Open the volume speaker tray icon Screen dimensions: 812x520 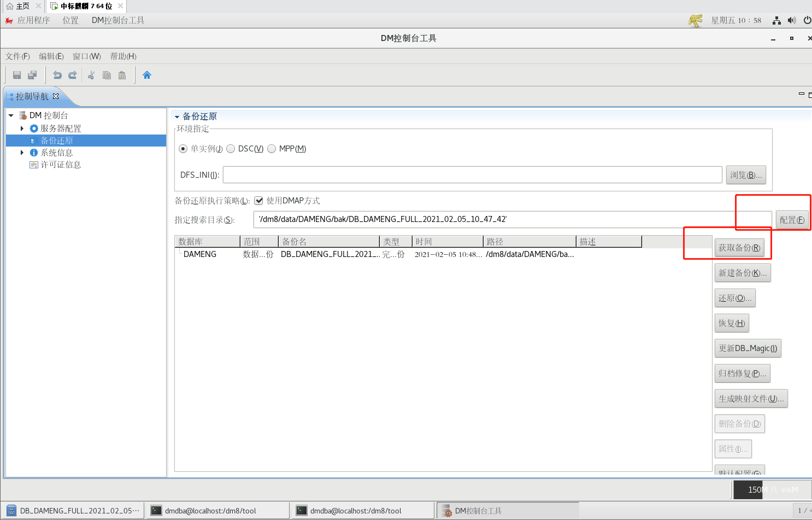tap(792, 20)
